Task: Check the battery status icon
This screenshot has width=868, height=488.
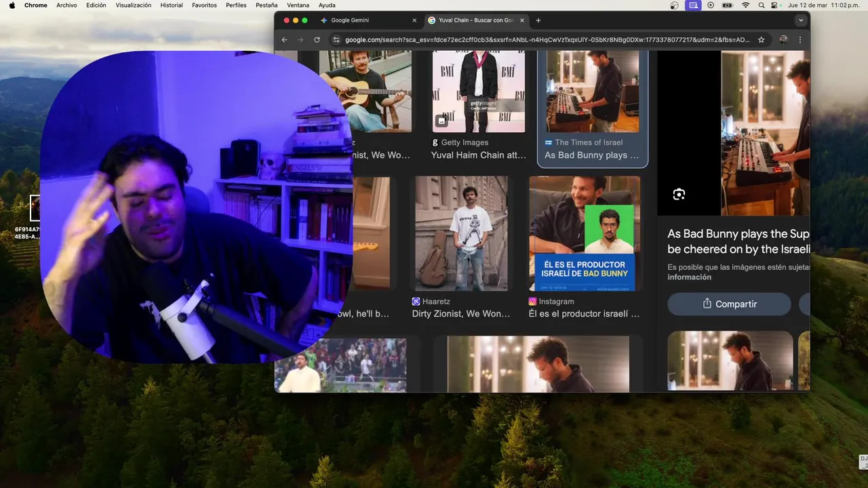Action: [728, 5]
